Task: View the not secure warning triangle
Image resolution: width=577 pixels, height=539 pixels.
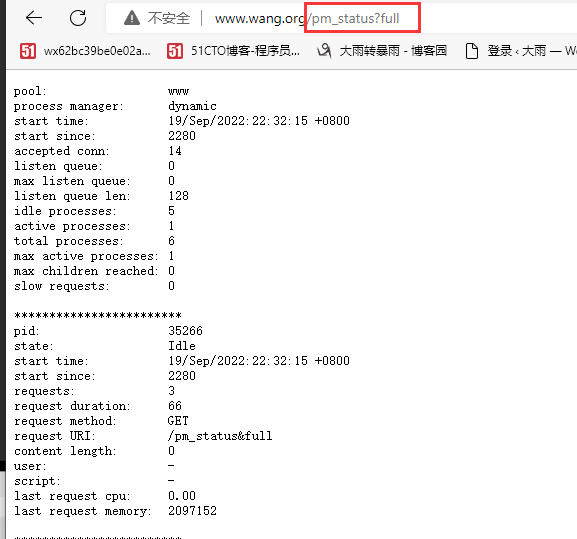Action: coord(132,18)
